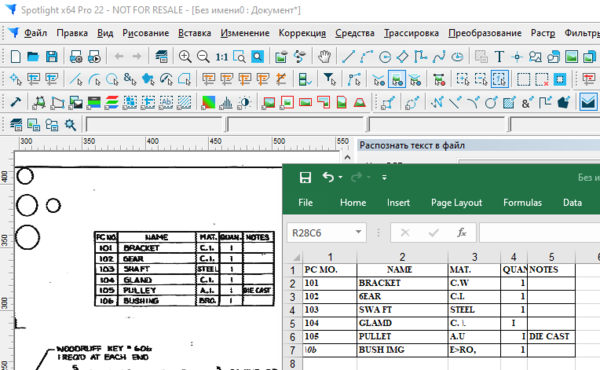Click the Insert Function fx button
600x370 pixels.
(x=462, y=232)
